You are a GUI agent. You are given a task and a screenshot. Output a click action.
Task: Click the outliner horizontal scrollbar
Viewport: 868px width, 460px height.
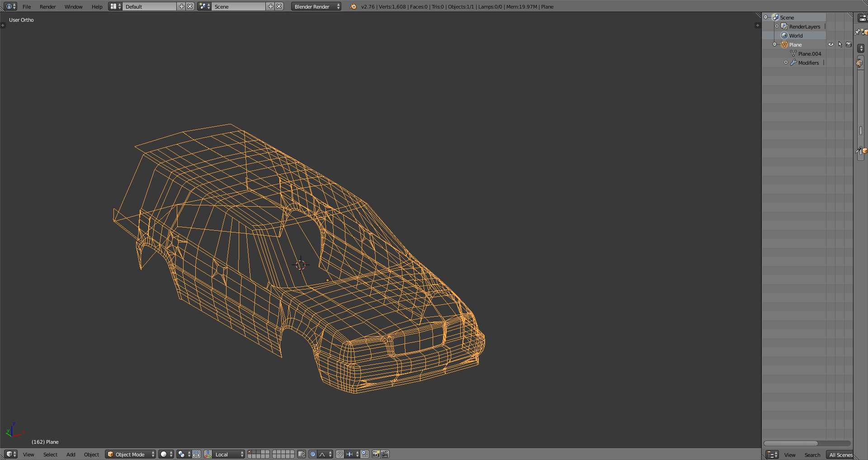[791, 443]
